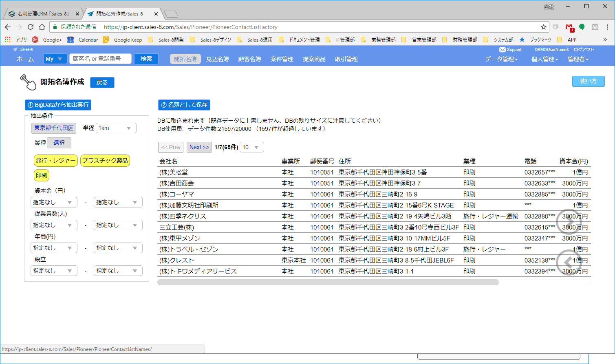The width and height of the screenshot is (615, 364).
Task: Click the upper circular right-arrow overlay button
Action: pyautogui.click(x=569, y=221)
